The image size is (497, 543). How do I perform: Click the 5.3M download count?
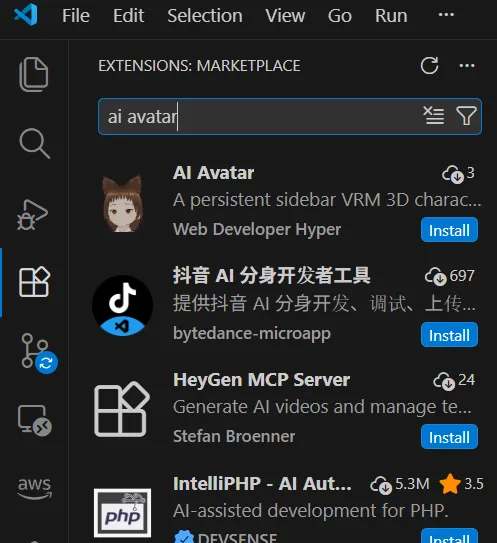pos(400,484)
